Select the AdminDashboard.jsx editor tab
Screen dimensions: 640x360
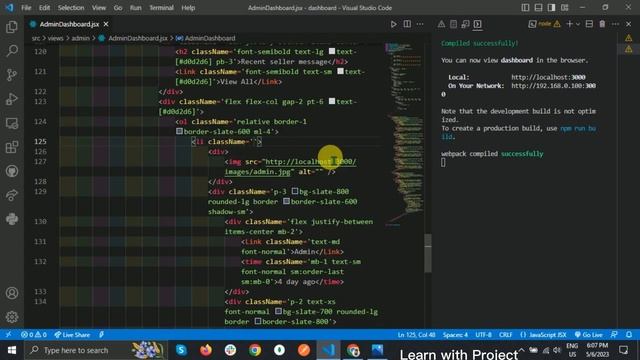[69, 24]
